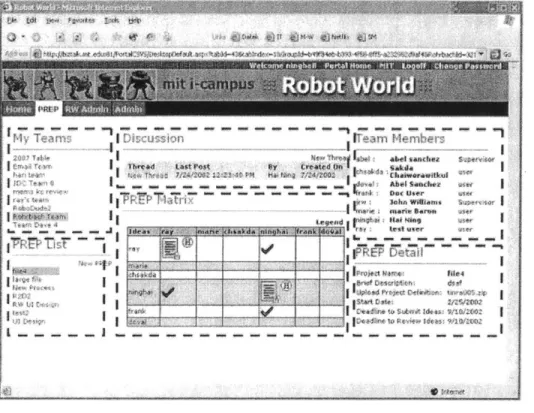
Task: Click the Print toolbar icon
Action: 167,37
